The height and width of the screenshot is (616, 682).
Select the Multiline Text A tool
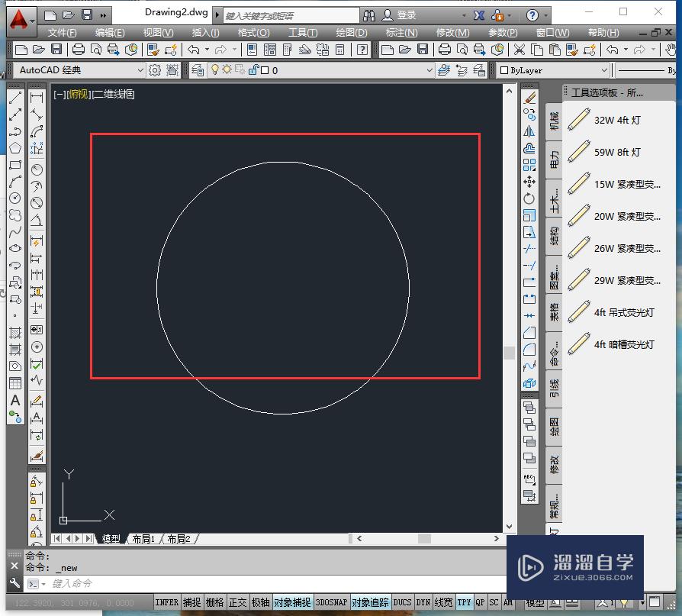tap(14, 401)
